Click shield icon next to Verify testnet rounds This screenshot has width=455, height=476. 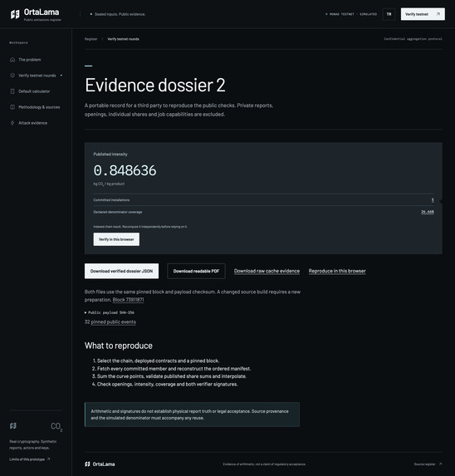click(x=12, y=76)
